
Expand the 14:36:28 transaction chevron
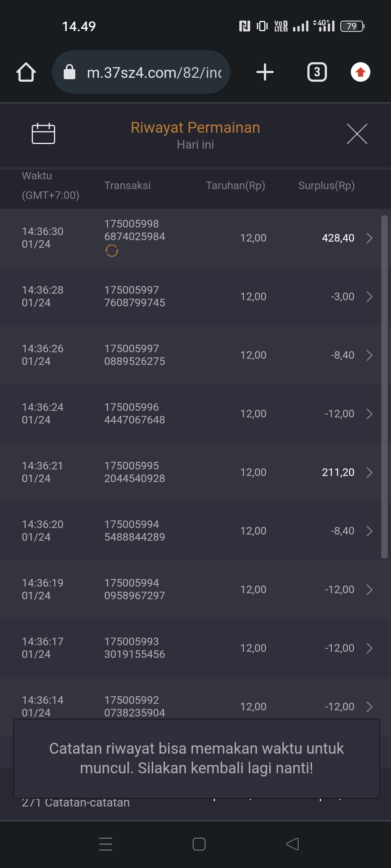[x=369, y=297]
